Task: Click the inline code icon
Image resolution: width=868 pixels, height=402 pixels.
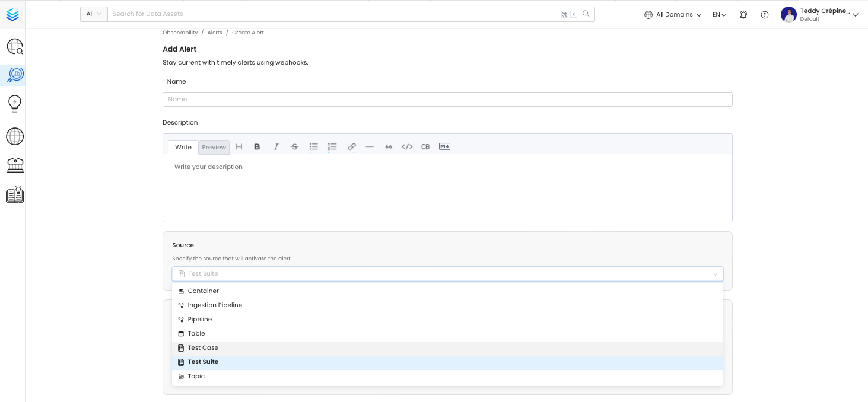Action: pyautogui.click(x=407, y=147)
